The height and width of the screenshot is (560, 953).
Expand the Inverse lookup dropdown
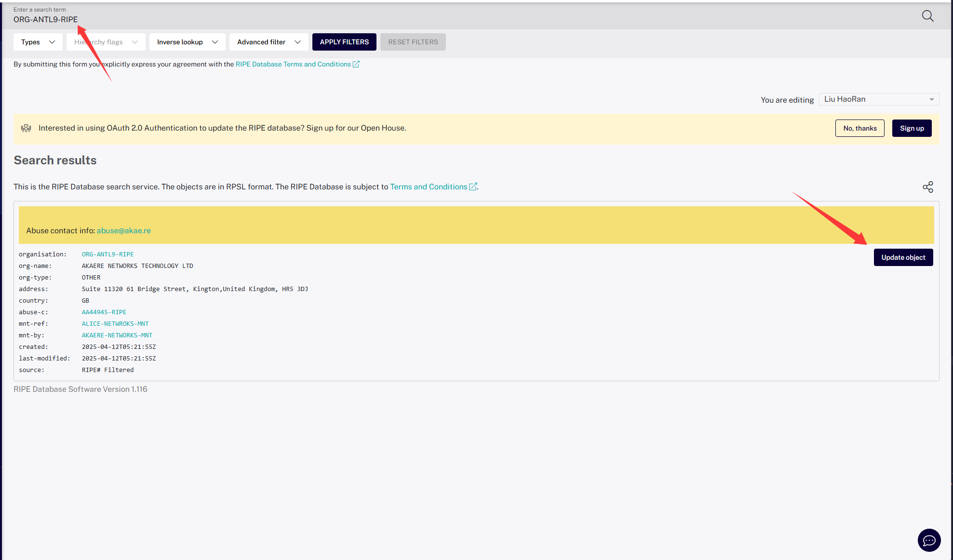[188, 42]
